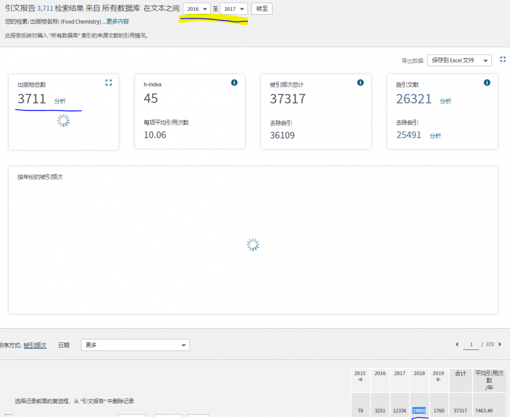The width and height of the screenshot is (510, 420).
Task: Show later years with the 2019 arrow
Action: 439,380
